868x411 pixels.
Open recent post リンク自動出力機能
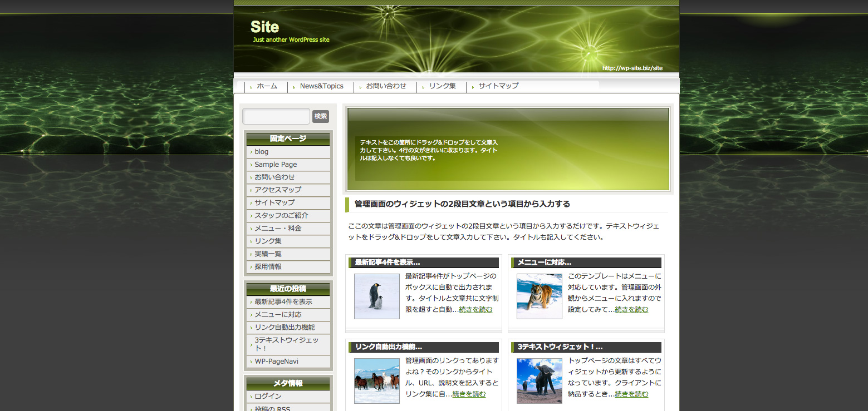288,328
